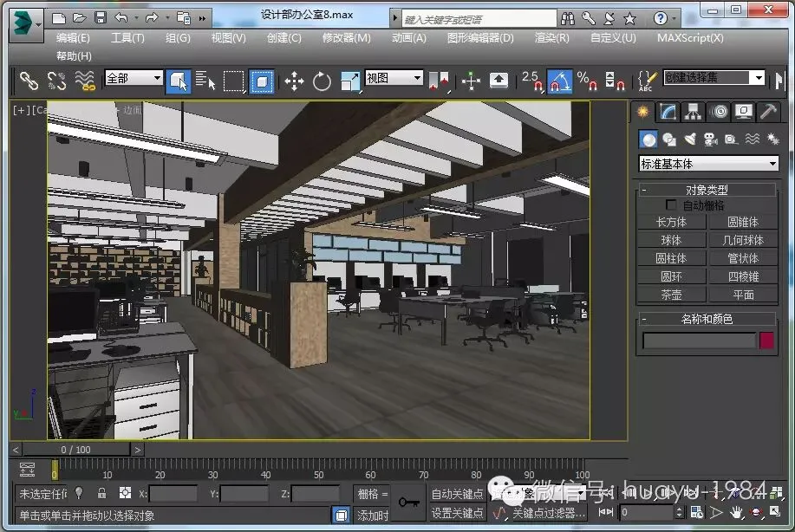Screen dimensions: 795x532
Task: Click the red object color swatch
Action: (x=766, y=341)
